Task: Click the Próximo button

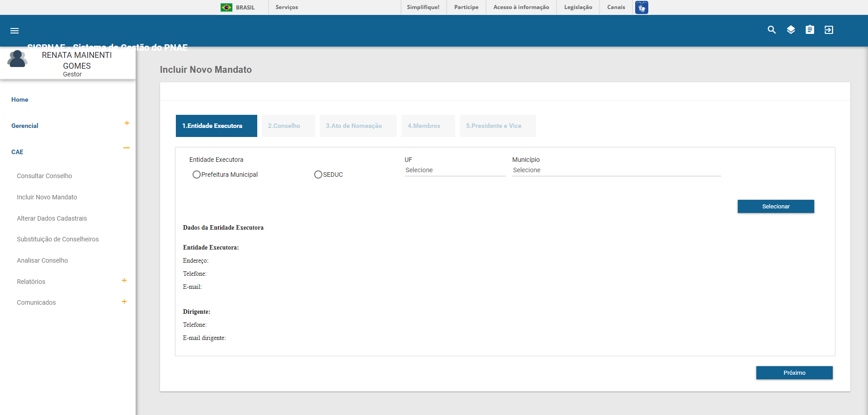Action: click(794, 373)
